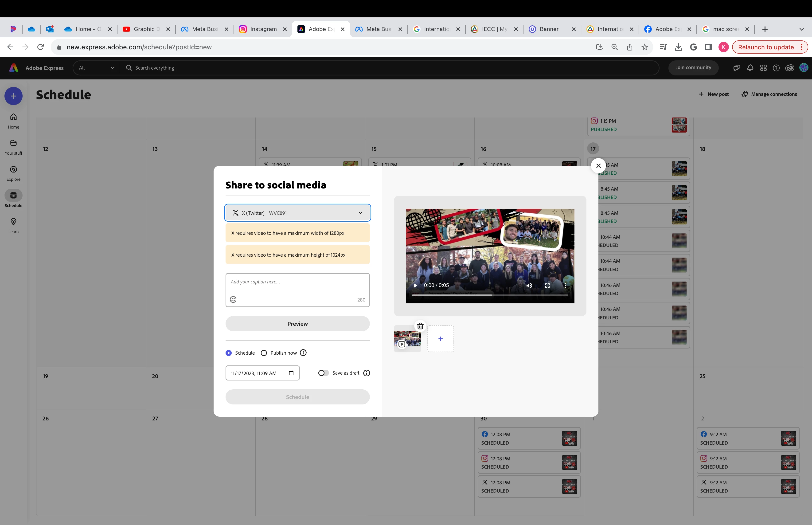Open the Learn sidebar section
This screenshot has width=812, height=525.
(13, 225)
